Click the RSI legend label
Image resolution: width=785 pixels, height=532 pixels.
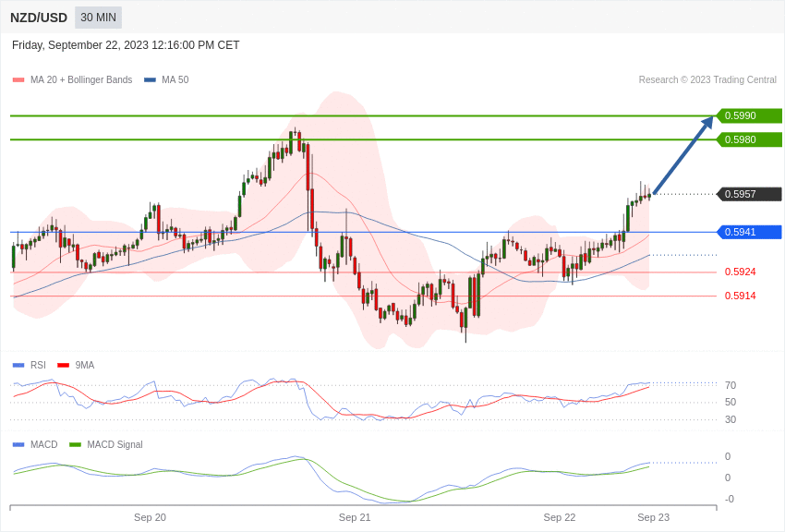click(38, 366)
